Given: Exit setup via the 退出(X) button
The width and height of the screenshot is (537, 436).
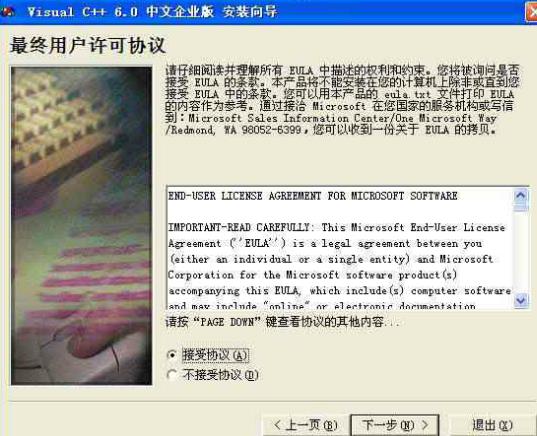Looking at the screenshot, I should pos(492,425).
